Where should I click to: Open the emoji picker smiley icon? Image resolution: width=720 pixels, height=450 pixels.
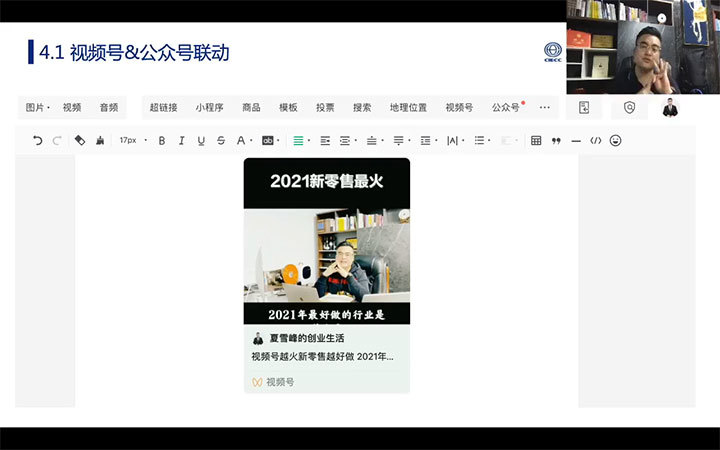pyautogui.click(x=615, y=141)
